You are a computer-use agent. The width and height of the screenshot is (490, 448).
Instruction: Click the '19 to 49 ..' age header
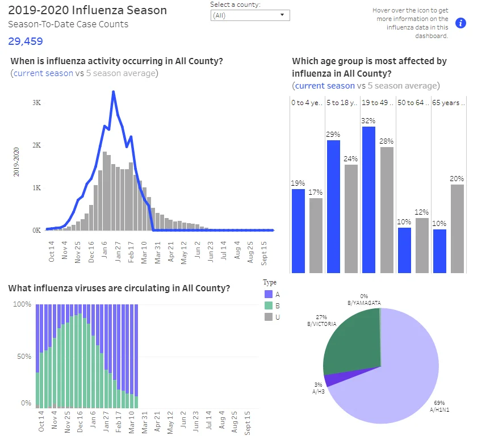(x=377, y=103)
